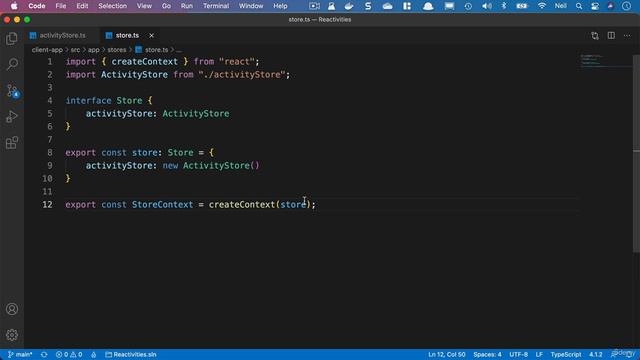640x360 pixels.
Task: Open the Accounts menu in the activity bar
Action: 12,309
